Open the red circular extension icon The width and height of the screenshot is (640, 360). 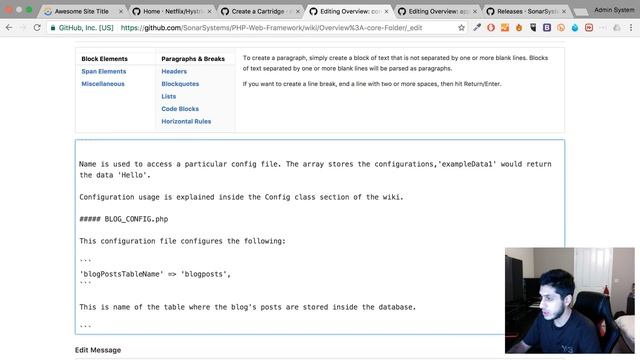tap(491, 28)
